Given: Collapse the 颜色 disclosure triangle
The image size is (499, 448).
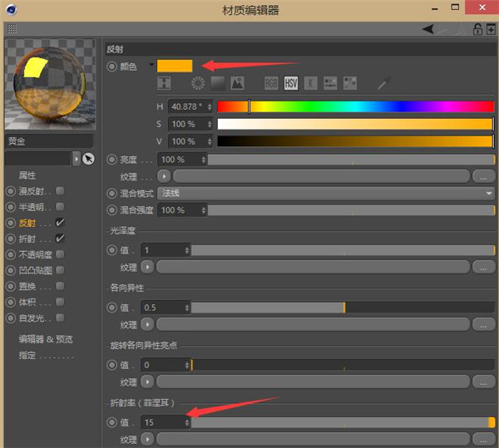Looking at the screenshot, I should coord(151,65).
